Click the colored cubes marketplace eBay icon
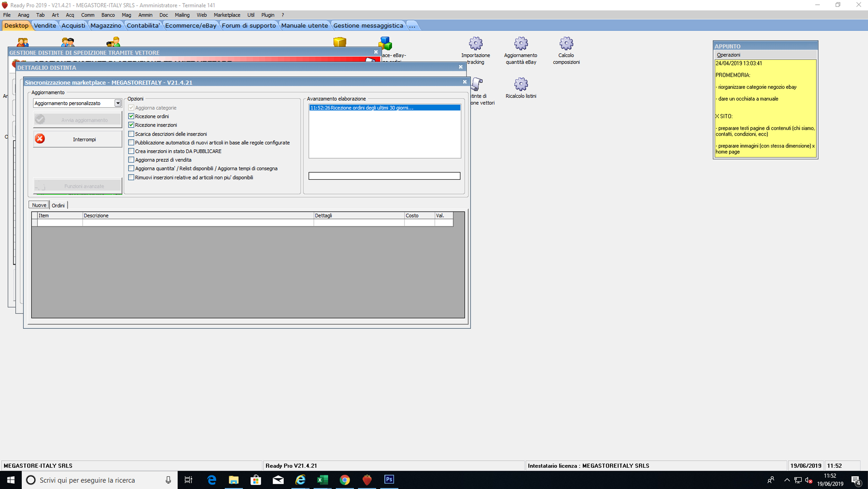The height and width of the screenshot is (489, 868). point(385,43)
